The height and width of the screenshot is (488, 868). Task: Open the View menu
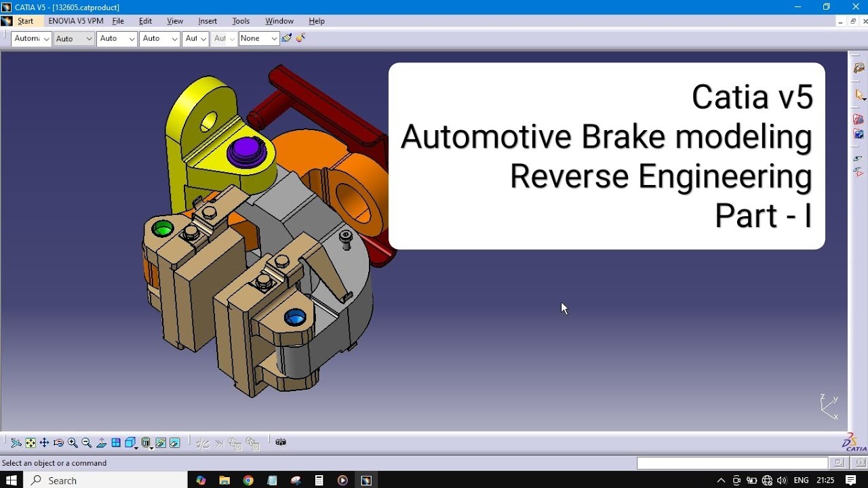(175, 21)
